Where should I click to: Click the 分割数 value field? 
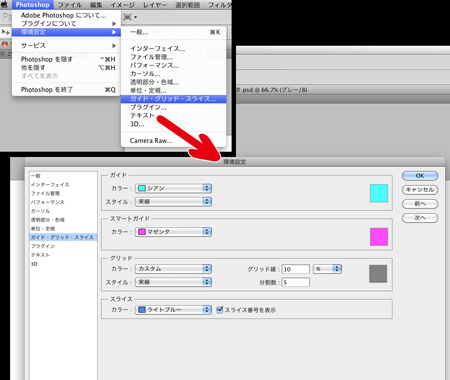click(296, 282)
